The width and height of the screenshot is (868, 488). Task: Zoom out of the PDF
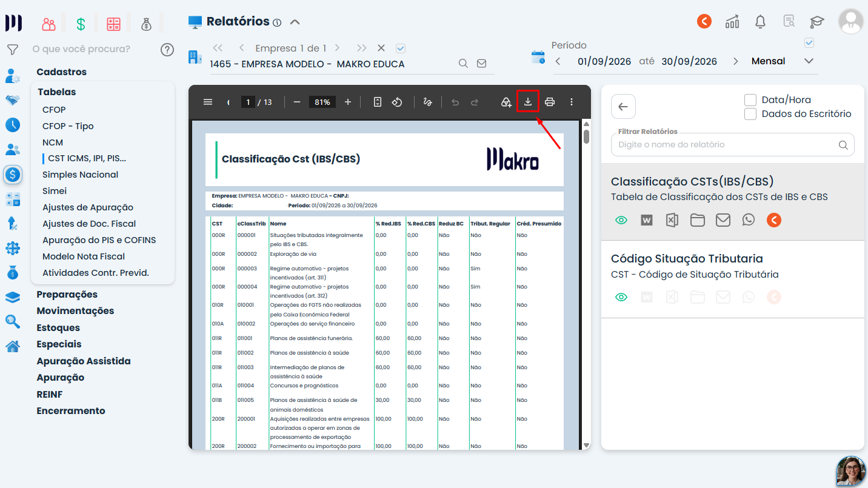(297, 102)
